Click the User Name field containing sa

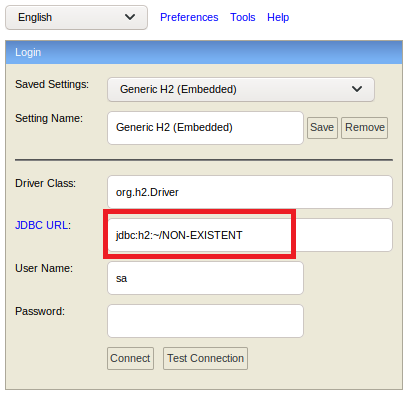[205, 278]
